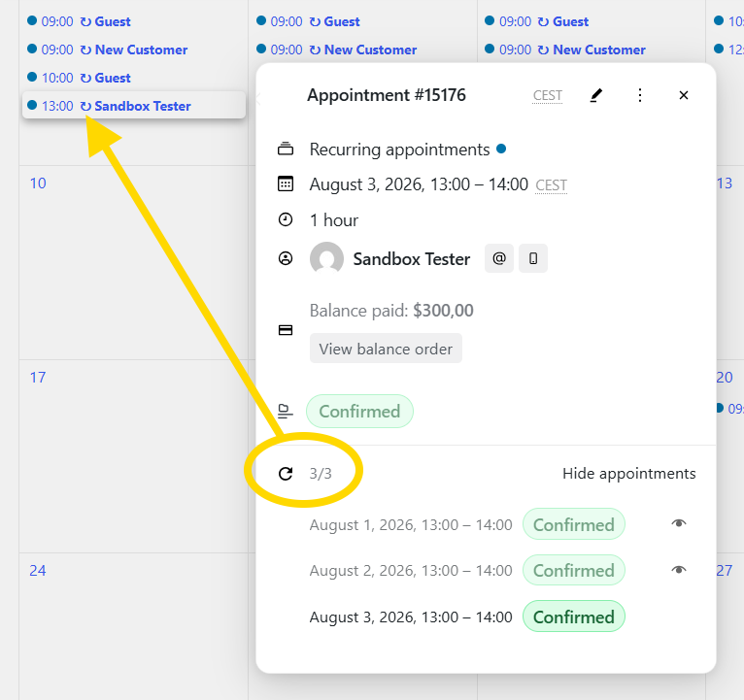
Task: Open 09:00 New Customer event in first column
Action: tap(107, 50)
